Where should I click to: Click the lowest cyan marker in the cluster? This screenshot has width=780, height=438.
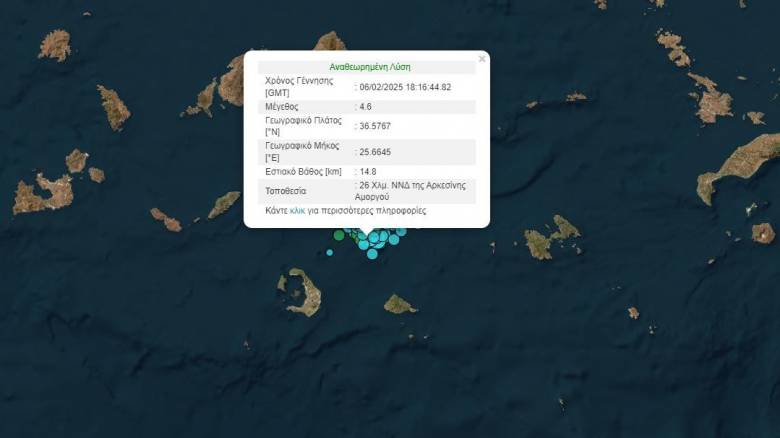click(372, 253)
